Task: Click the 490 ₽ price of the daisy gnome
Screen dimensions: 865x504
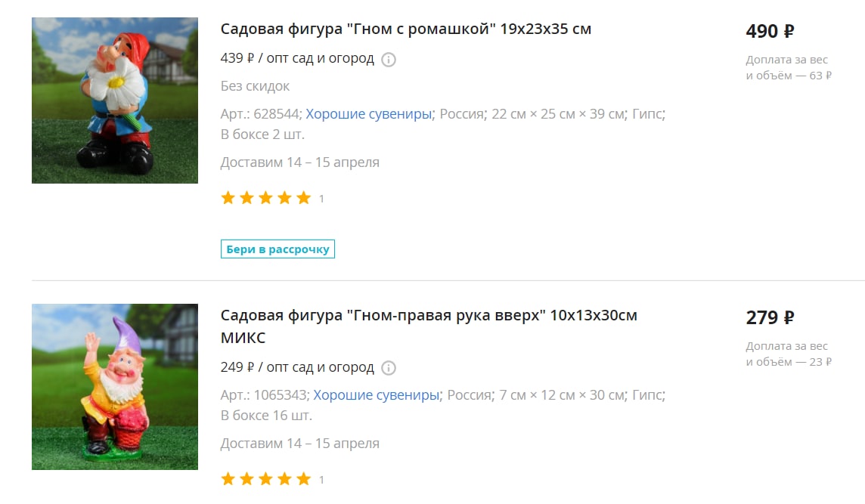Action: [x=770, y=31]
